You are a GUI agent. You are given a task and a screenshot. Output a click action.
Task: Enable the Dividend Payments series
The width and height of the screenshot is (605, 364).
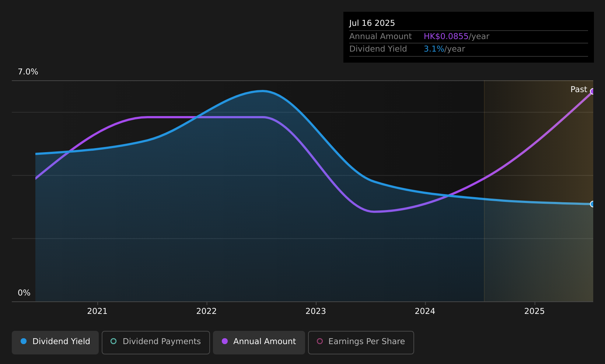tap(156, 342)
